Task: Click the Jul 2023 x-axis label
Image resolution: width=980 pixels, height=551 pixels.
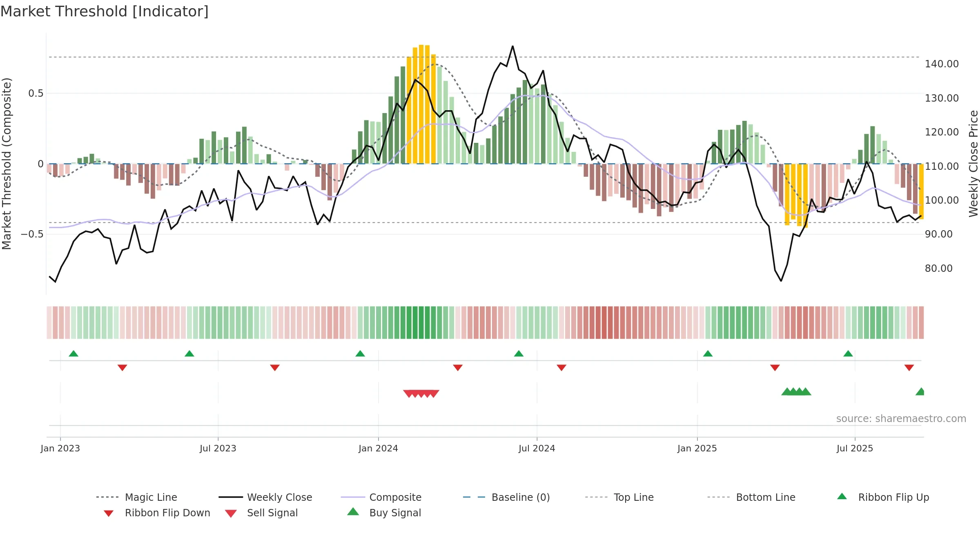Action: 218,448
